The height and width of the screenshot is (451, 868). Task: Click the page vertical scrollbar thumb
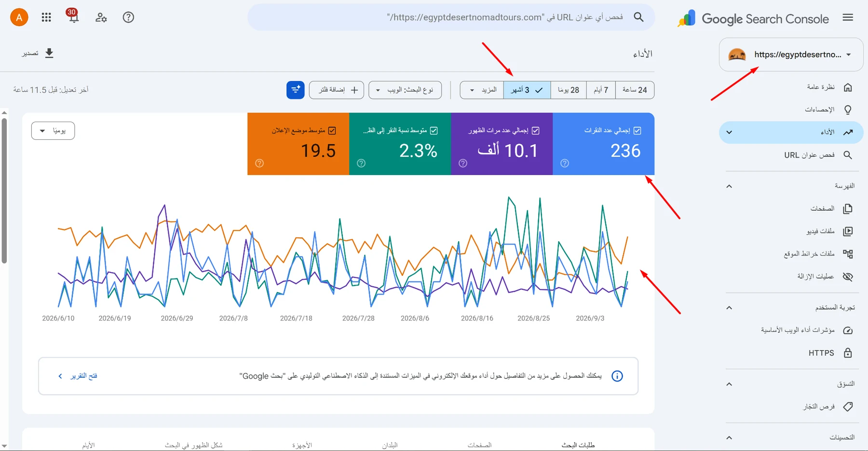click(x=4, y=191)
